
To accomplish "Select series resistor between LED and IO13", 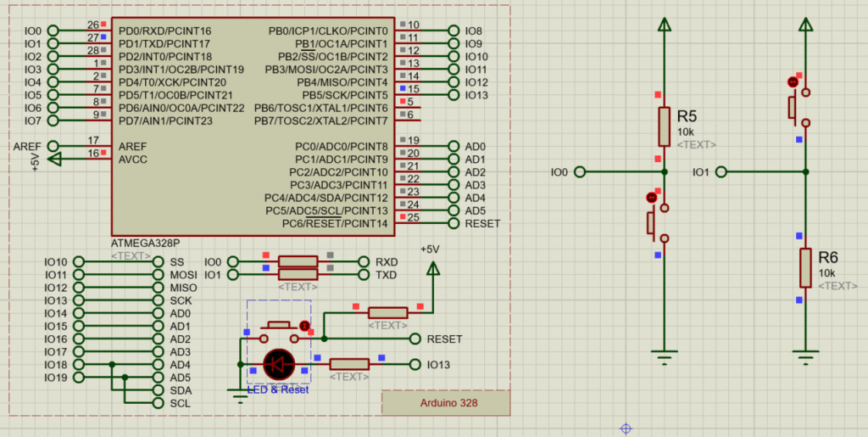I will click(x=349, y=364).
